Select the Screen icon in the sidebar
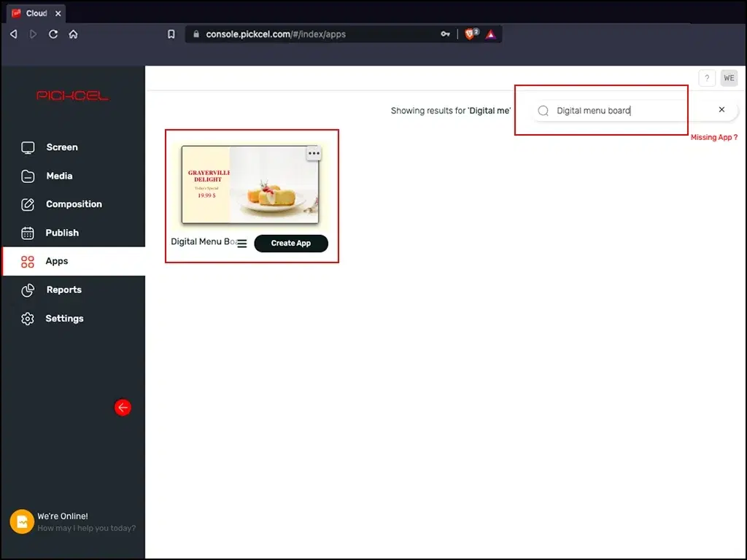Screen dimensions: 747x560 coord(27,147)
